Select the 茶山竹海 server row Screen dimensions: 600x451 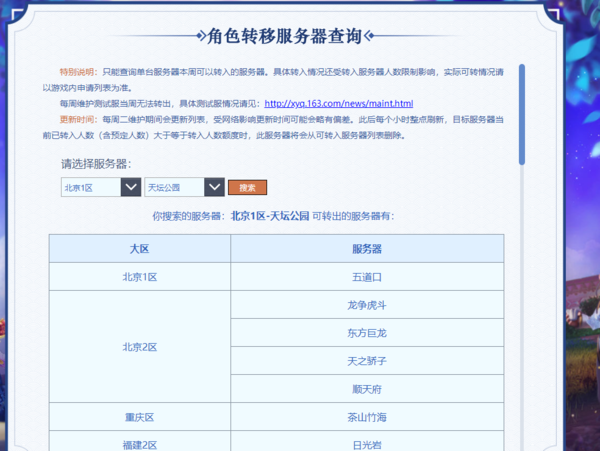(367, 417)
